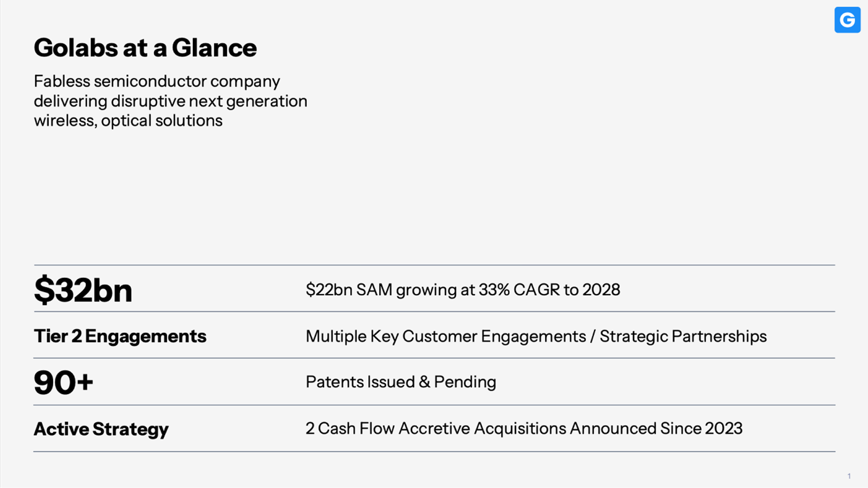Select the "delivering disruptive next generation" line
This screenshot has width=868, height=488.
[x=171, y=101]
